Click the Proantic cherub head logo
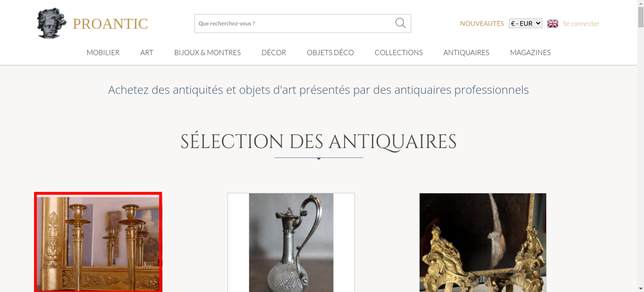The width and height of the screenshot is (644, 292). pyautogui.click(x=52, y=23)
